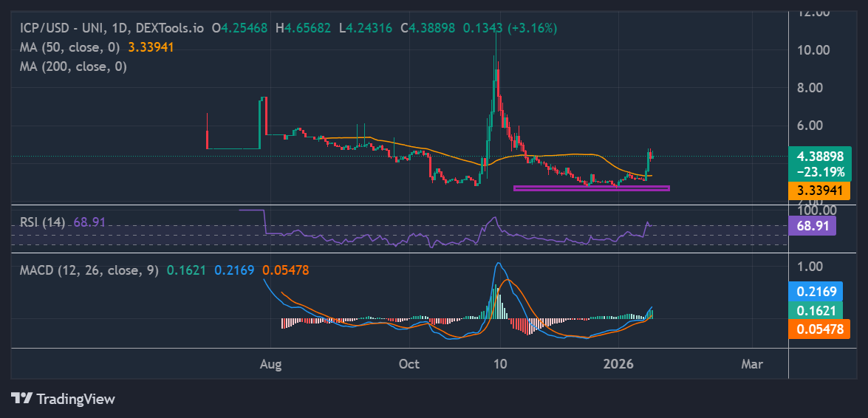This screenshot has height=418, width=868.
Task: Select the orange 0.05478 signal value tag
Action: (x=819, y=329)
